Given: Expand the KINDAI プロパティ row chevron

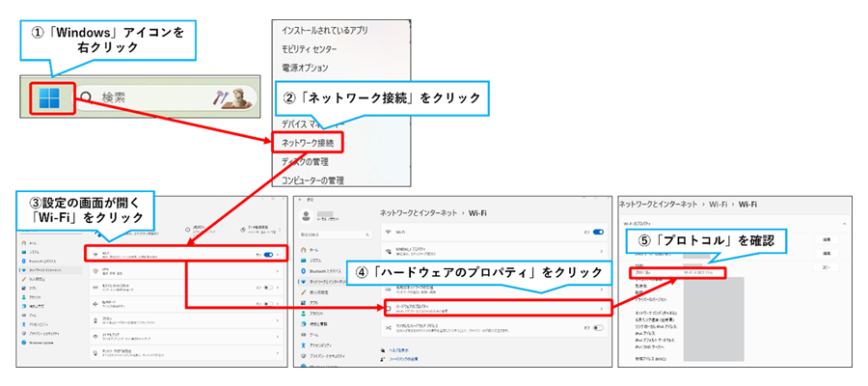Looking at the screenshot, I should [x=601, y=252].
